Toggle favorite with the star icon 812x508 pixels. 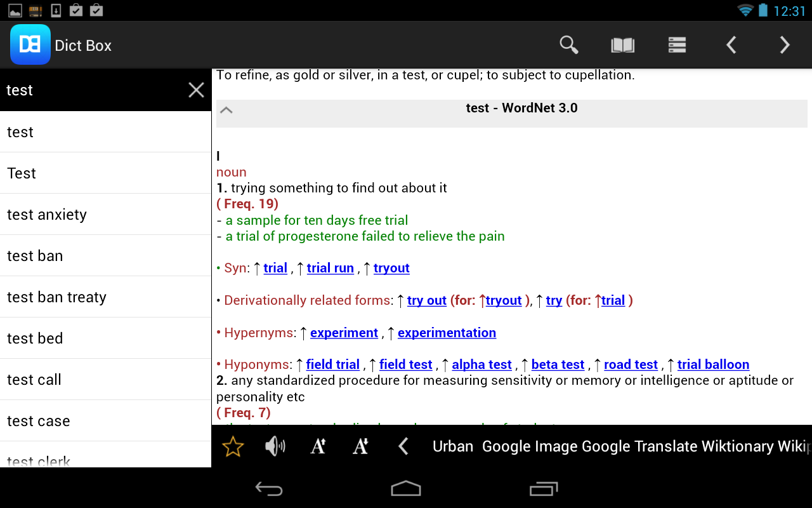point(232,446)
